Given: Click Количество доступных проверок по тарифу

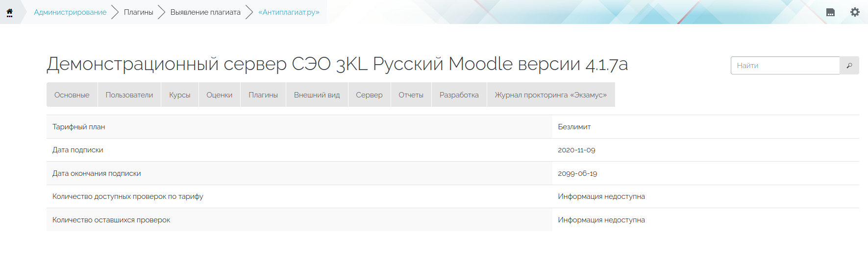Looking at the screenshot, I should coord(128,196).
